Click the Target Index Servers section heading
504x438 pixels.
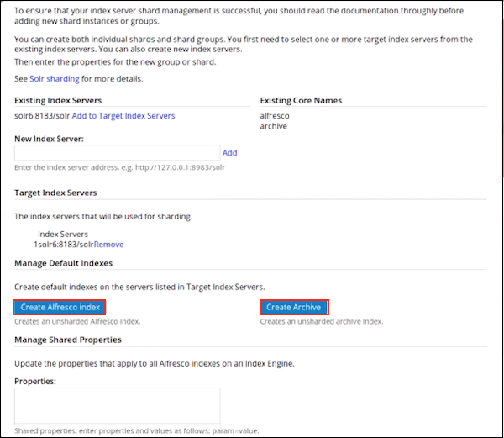(55, 193)
